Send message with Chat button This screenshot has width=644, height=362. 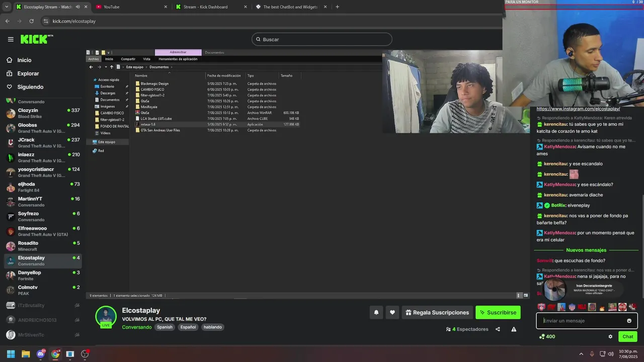[628, 336]
